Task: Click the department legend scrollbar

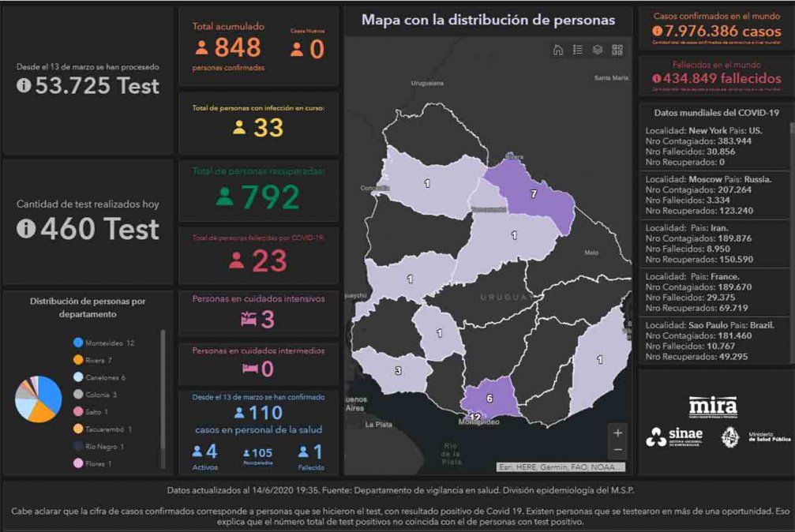Action: (163, 395)
